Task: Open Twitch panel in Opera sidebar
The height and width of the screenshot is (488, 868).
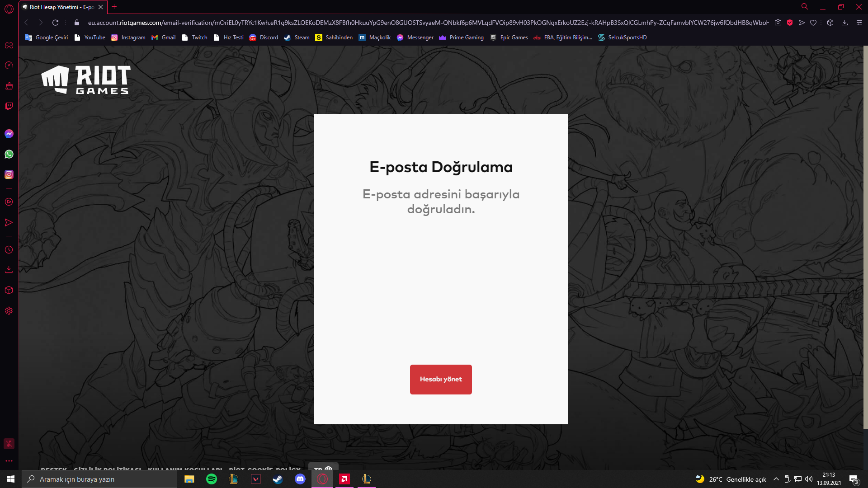Action: coord(9,106)
